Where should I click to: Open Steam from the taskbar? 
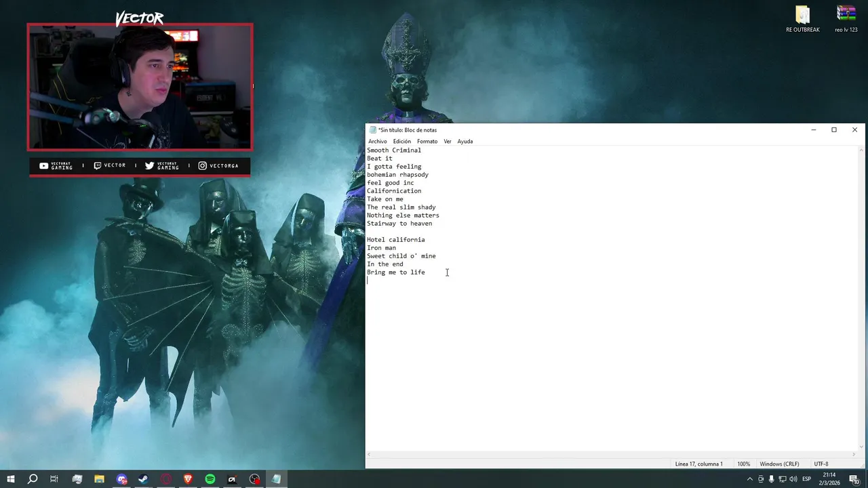click(144, 479)
